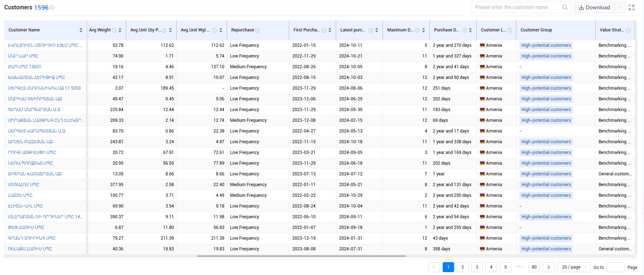
Task: Show Avg Weight info tooltip icon
Action: 114,30
